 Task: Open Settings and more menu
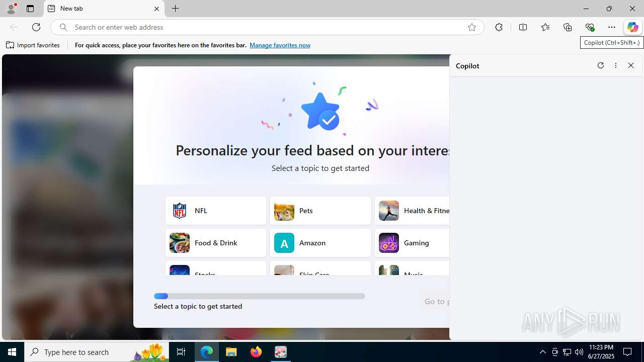point(612,27)
